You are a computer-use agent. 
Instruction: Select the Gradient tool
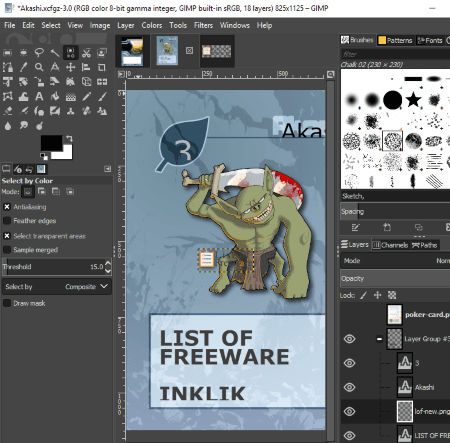[x=70, y=97]
